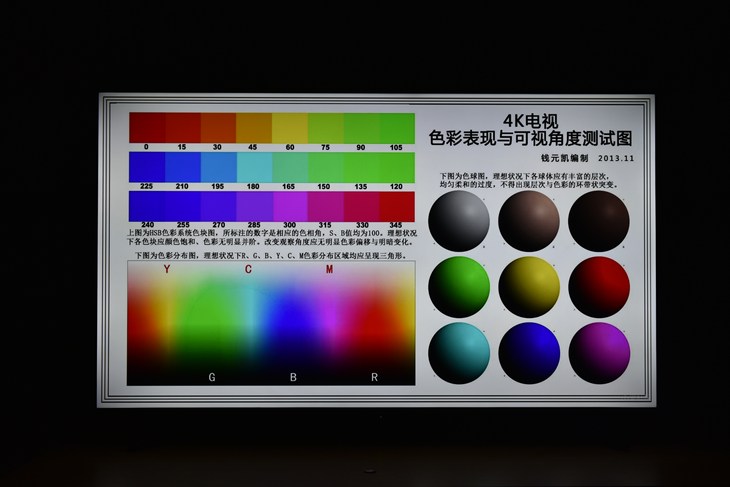
Task: Pick the red shaded sphere
Action: click(599, 287)
